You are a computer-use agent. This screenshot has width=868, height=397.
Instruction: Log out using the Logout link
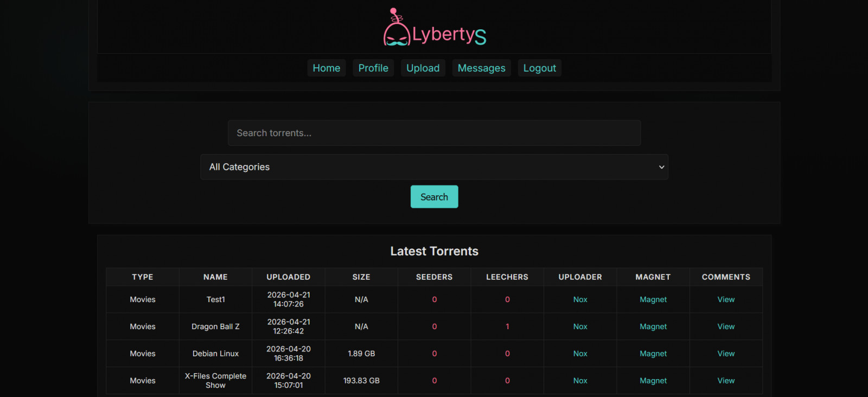pos(539,68)
